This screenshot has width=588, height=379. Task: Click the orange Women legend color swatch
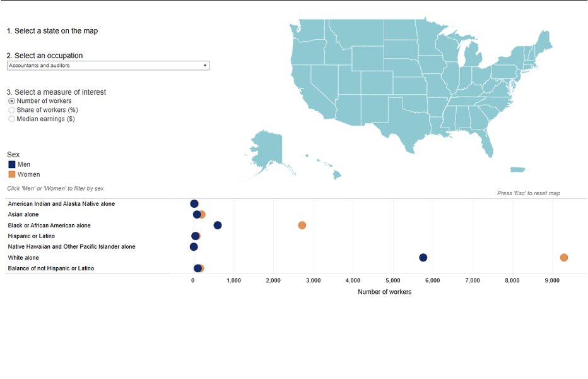pos(11,174)
